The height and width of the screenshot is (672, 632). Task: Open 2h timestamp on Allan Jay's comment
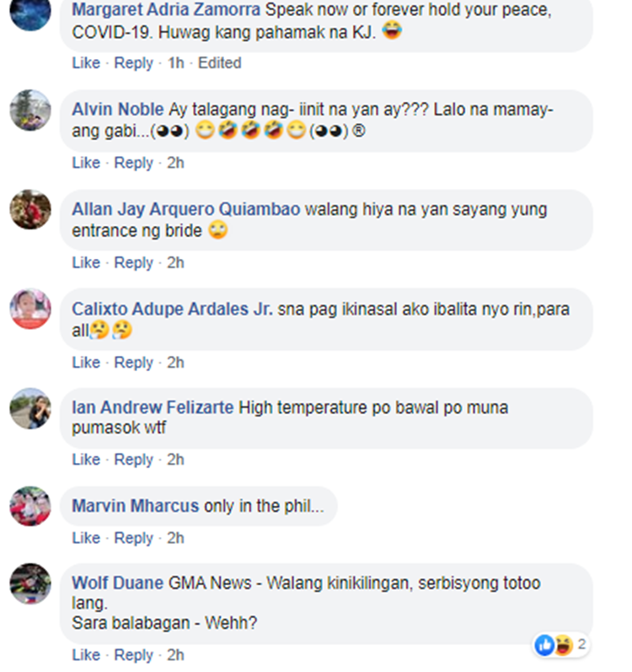pyautogui.click(x=175, y=263)
